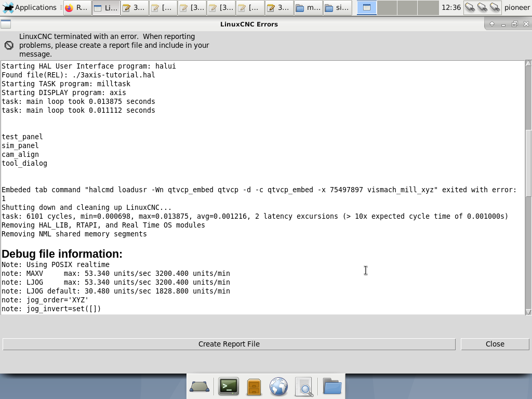Open the Web Browser globe icon
Screen dimensions: 532x399
pyautogui.click(x=279, y=387)
